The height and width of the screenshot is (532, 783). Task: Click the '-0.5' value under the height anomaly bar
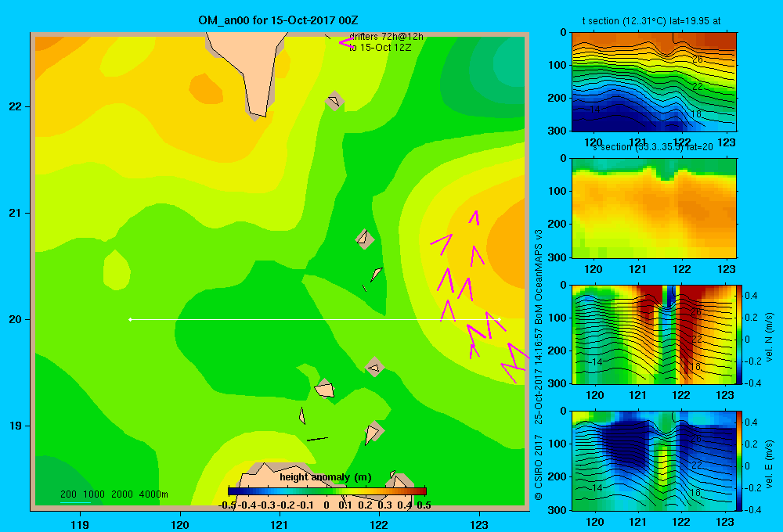click(227, 505)
